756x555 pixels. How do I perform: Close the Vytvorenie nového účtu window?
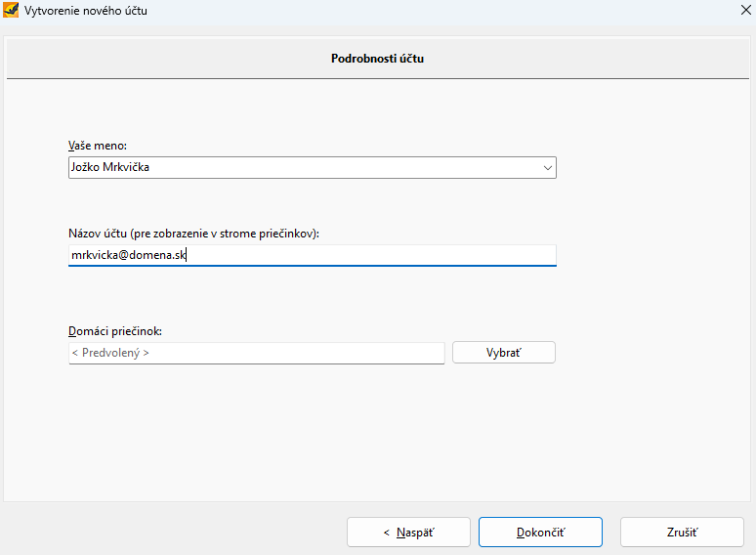pos(745,10)
